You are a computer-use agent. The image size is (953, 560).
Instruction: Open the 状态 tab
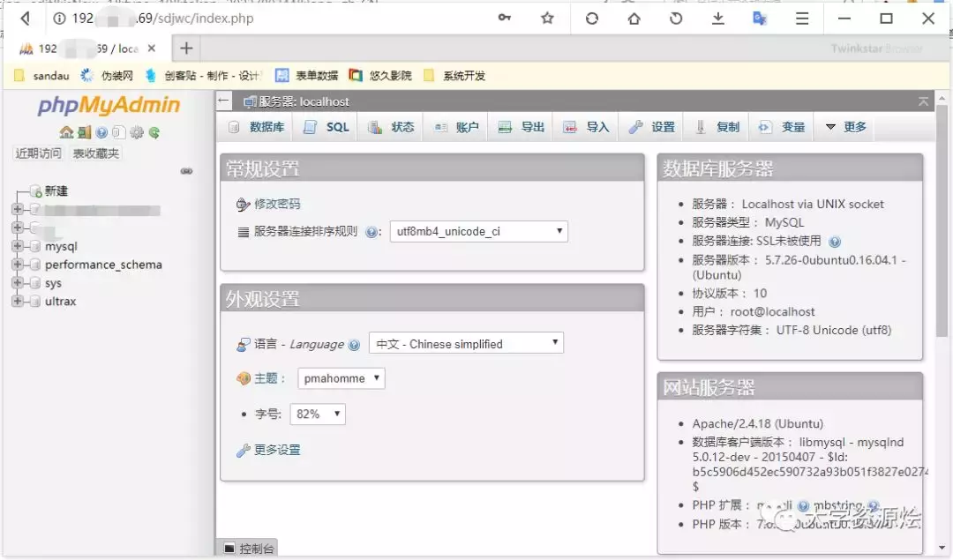[391, 127]
